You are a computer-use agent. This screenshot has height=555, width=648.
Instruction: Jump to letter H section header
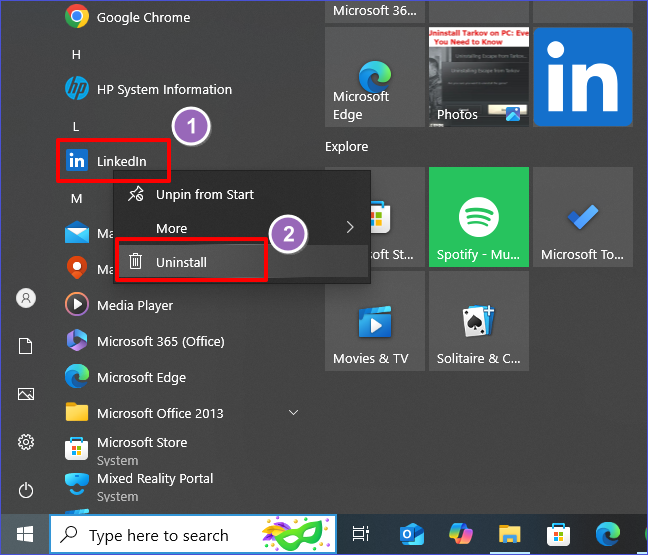[76, 55]
